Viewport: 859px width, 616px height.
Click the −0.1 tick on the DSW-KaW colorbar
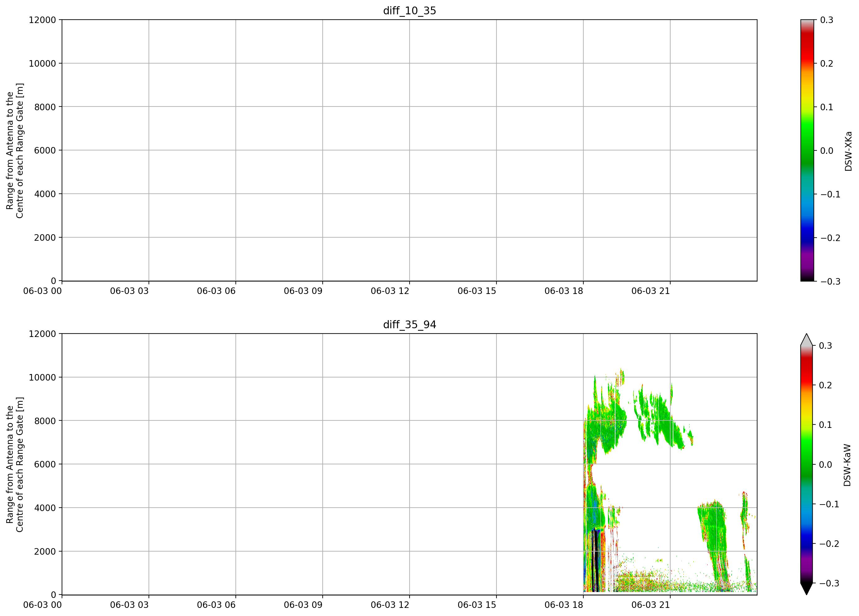[829, 504]
